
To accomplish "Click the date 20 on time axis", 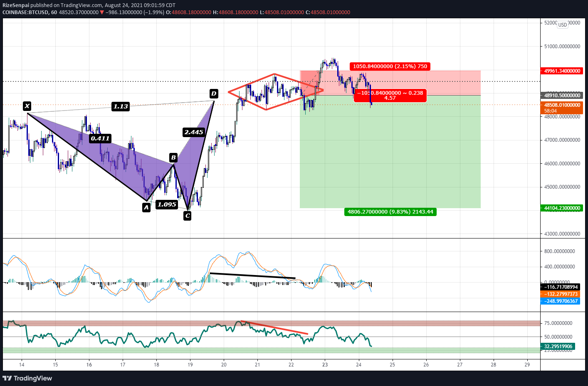I will 224,365.
